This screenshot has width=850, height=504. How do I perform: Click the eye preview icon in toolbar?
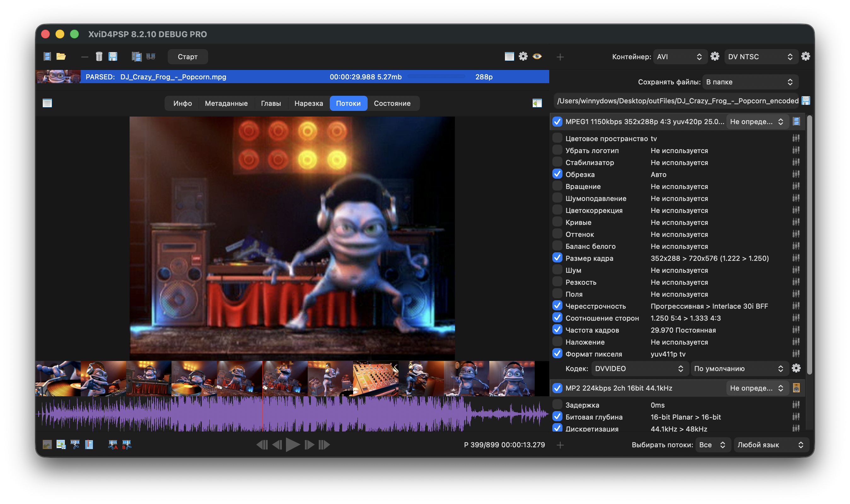[x=537, y=56]
